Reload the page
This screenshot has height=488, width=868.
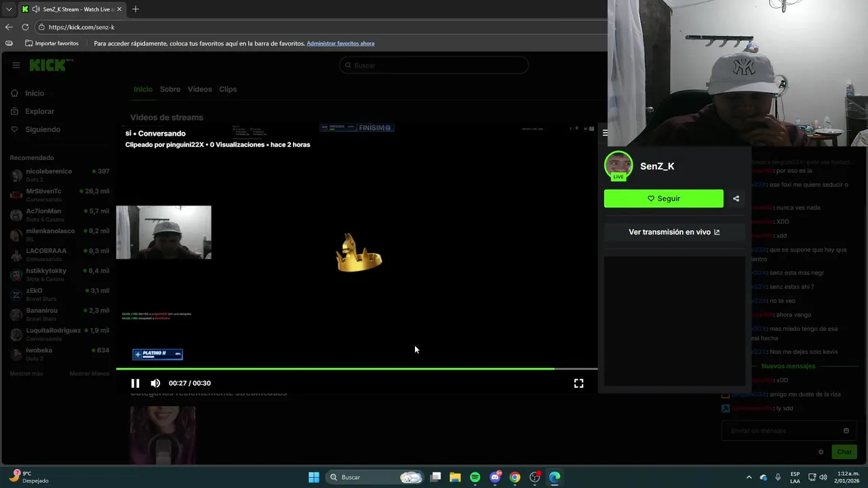pyautogui.click(x=25, y=27)
